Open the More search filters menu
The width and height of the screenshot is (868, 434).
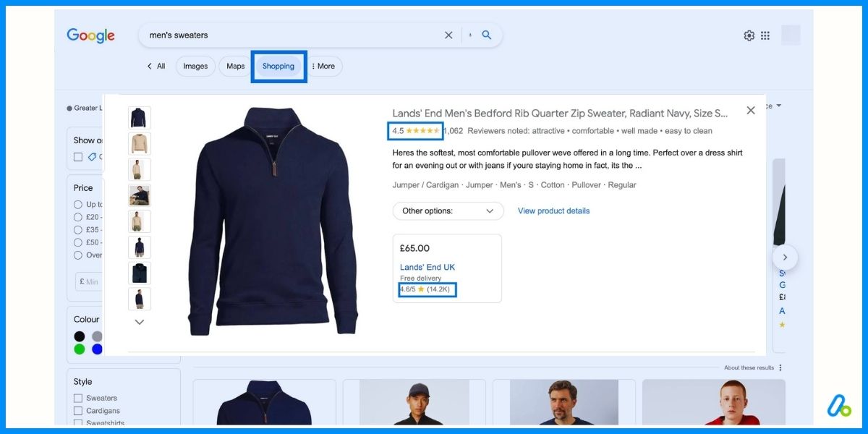(323, 66)
